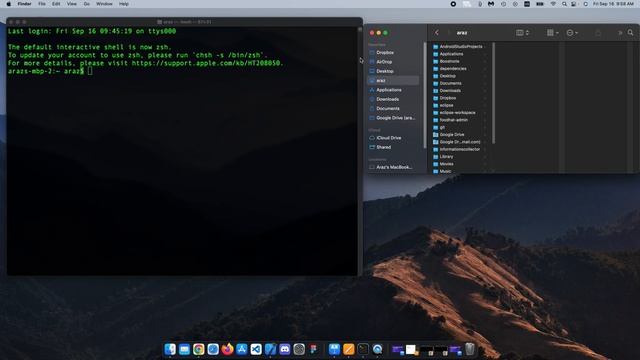Image resolution: width=640 pixels, height=360 pixels.
Task: Select AirDrop in the Finder sidebar
Action: click(393, 62)
